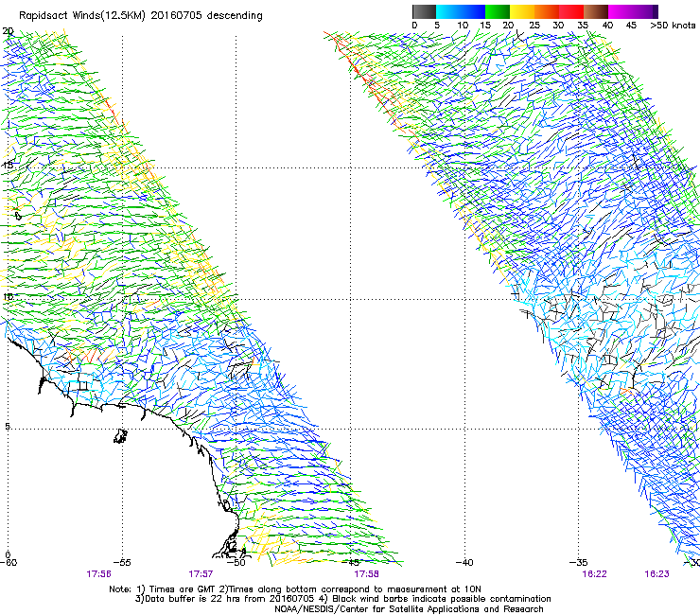
Task: Click the gray 0-5 knots legend swatch
Action: (424, 11)
